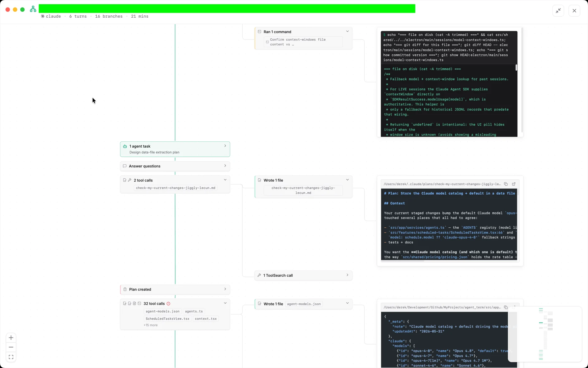Click the check-my-current-changes chip in 2 tool calls
The image size is (588, 368).
coord(175,188)
